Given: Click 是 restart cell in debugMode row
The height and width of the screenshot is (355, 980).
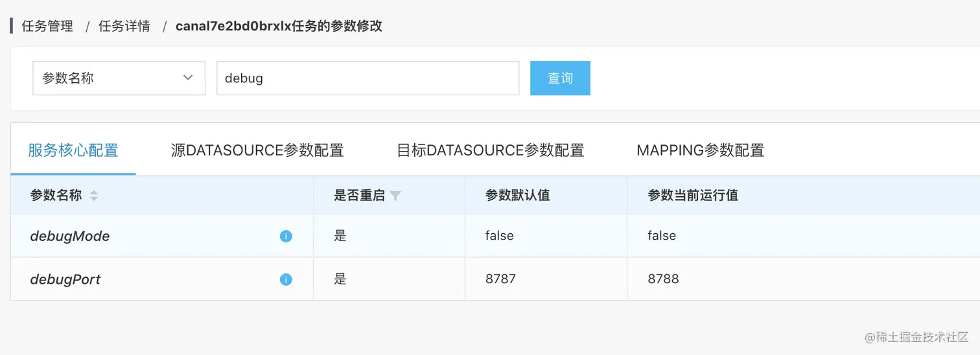Looking at the screenshot, I should (x=340, y=236).
